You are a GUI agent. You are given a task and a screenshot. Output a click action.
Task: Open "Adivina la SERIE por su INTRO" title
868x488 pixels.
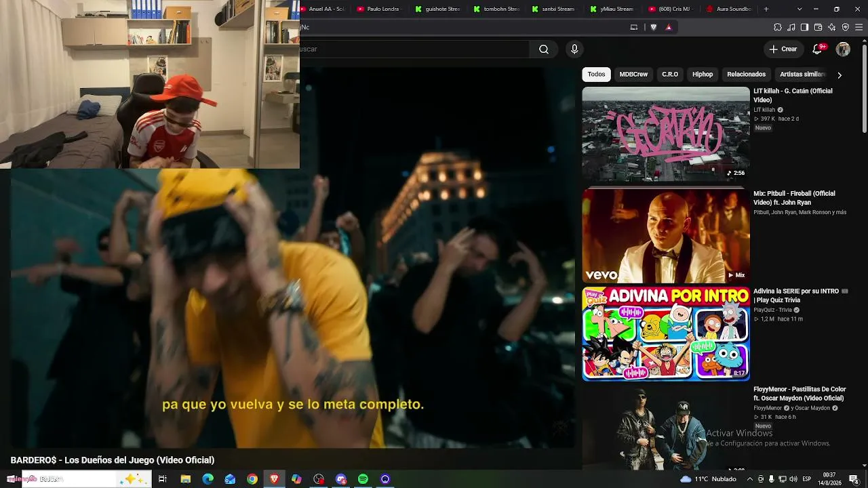[x=801, y=296]
